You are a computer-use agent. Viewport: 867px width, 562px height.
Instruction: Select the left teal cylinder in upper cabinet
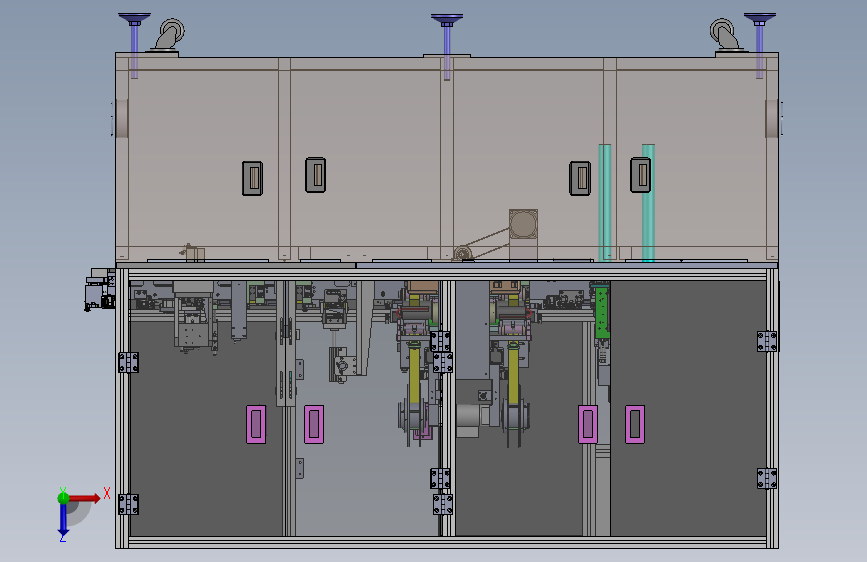[x=605, y=202]
